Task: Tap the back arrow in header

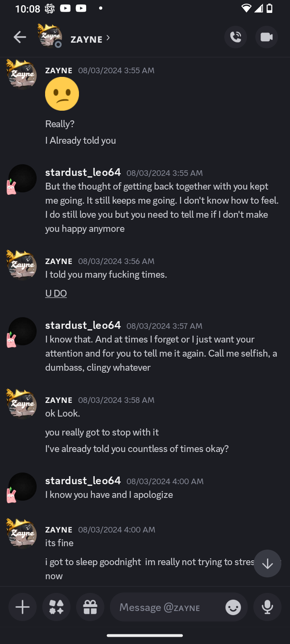Action: (x=20, y=37)
